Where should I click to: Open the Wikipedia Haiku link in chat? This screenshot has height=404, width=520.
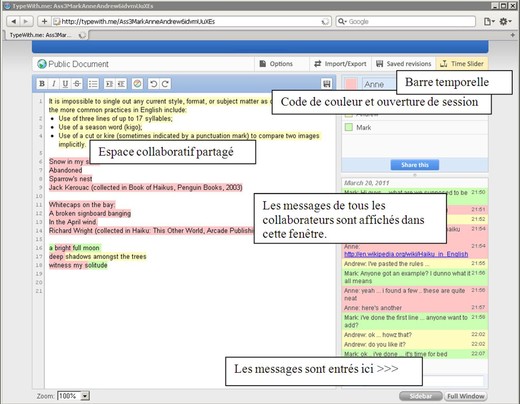click(x=406, y=254)
